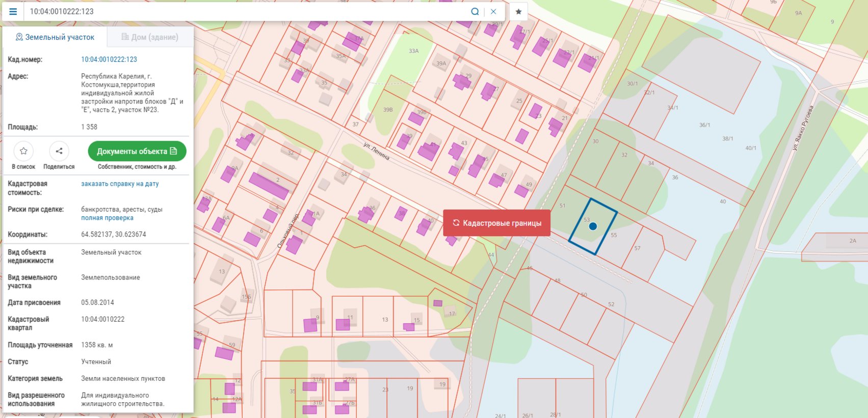Click the Кадастровые границы button

pos(496,223)
